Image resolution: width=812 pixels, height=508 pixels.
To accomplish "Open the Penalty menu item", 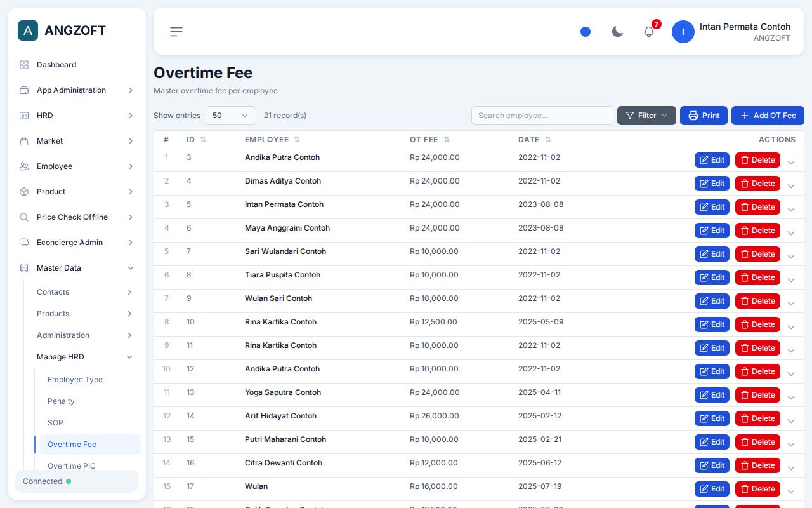I will pyautogui.click(x=90, y=401).
